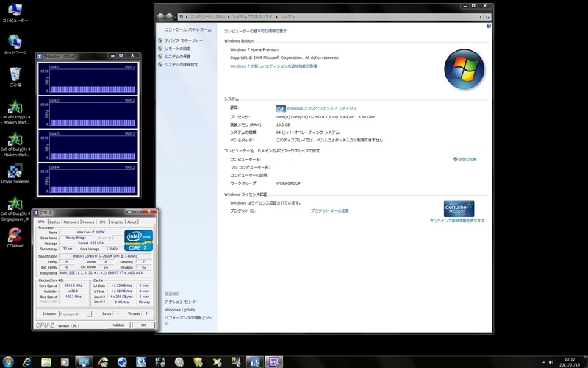The width and height of the screenshot is (588, 368).
Task: Click the blue globe taskbar icon
Action: click(x=122, y=362)
